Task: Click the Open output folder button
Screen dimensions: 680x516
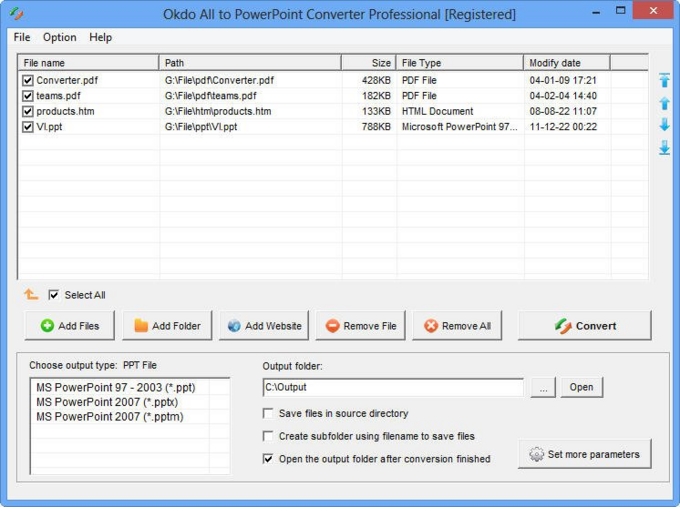Action: pyautogui.click(x=581, y=387)
